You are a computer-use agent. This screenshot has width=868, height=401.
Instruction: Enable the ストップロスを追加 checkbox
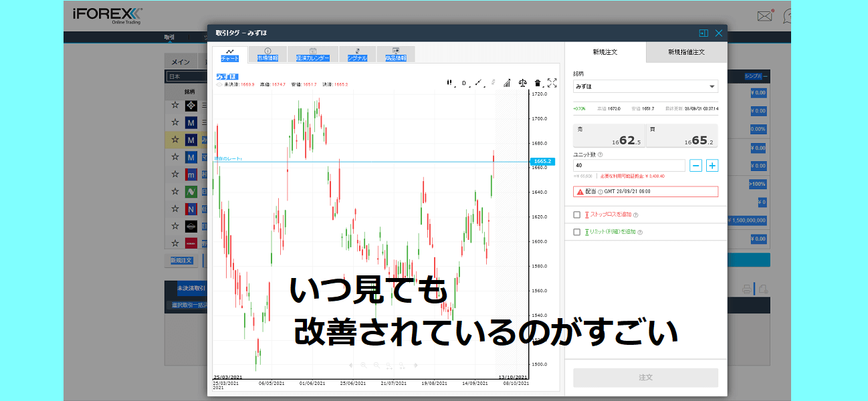point(577,215)
